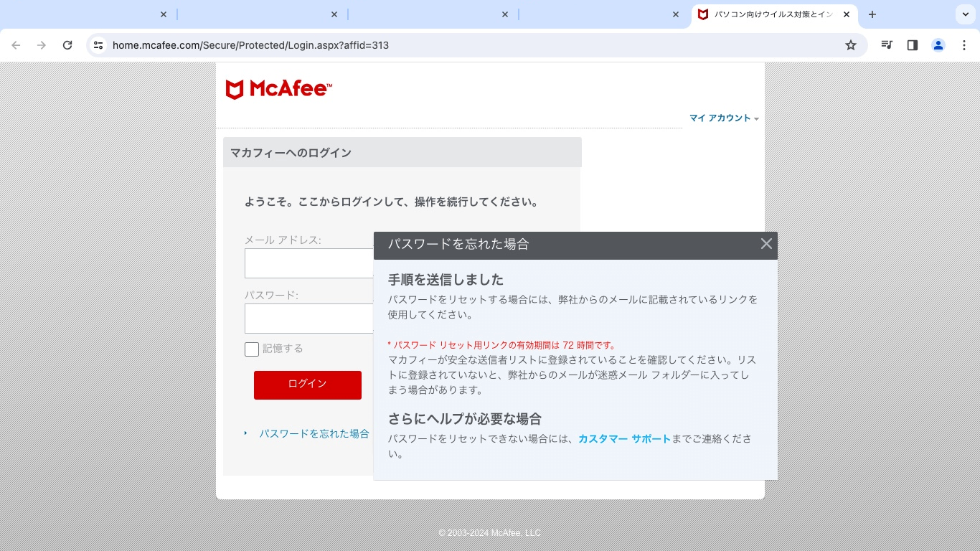Close the second blank tab
The image size is (980, 551).
point(334,14)
